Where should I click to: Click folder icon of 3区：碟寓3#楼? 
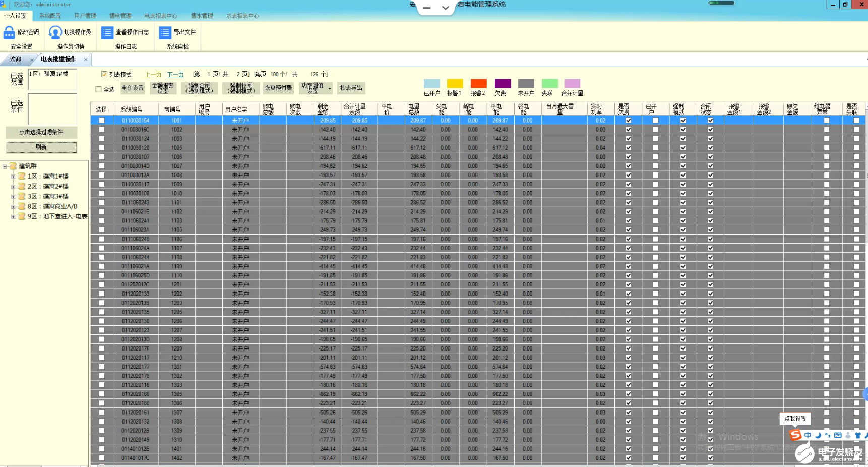point(22,197)
